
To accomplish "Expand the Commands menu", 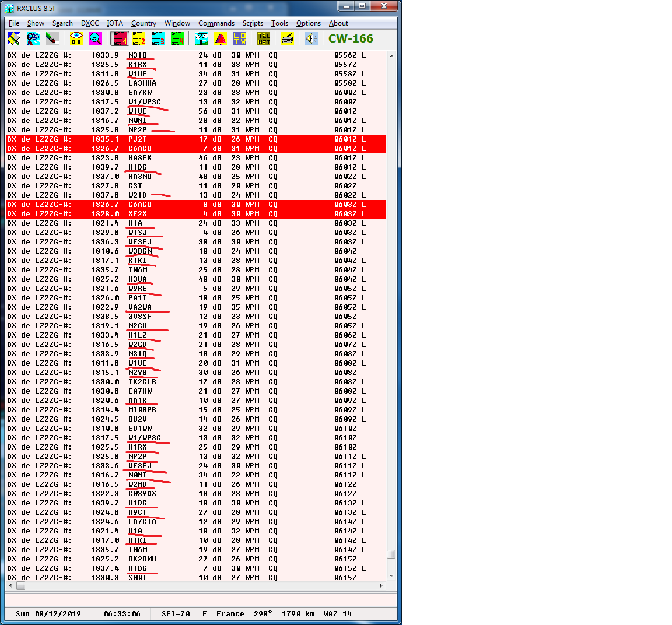I will (x=216, y=23).
